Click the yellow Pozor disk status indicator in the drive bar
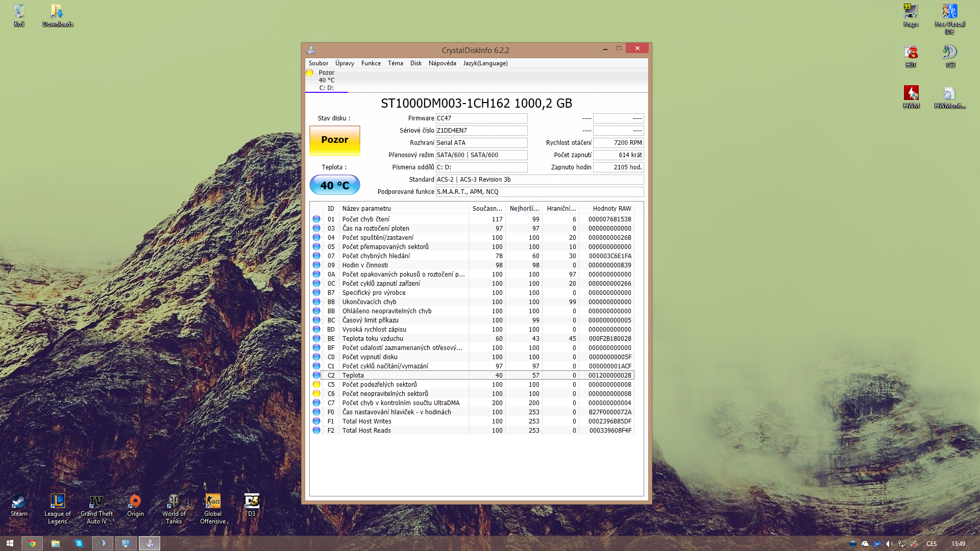 pos(309,73)
